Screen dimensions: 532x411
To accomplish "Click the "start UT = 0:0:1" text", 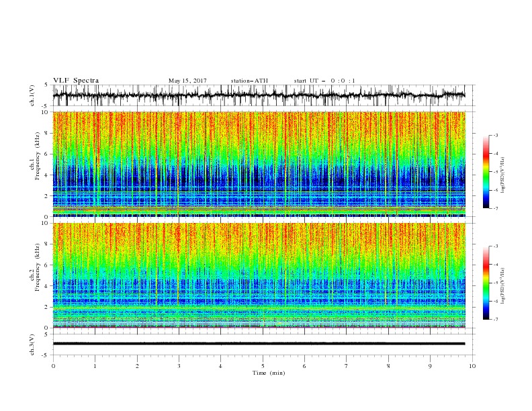I will (x=324, y=81).
